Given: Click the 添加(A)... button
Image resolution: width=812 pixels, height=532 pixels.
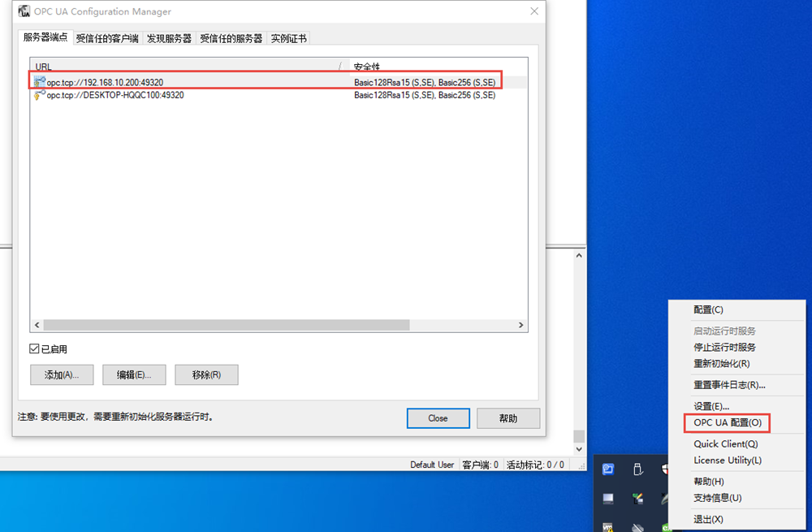Looking at the screenshot, I should [x=62, y=375].
